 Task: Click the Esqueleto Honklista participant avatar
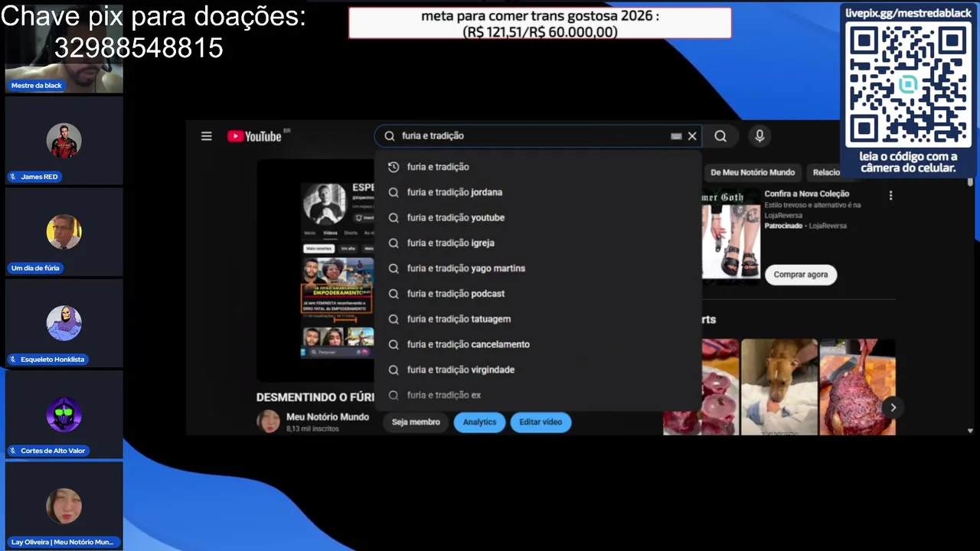64,323
